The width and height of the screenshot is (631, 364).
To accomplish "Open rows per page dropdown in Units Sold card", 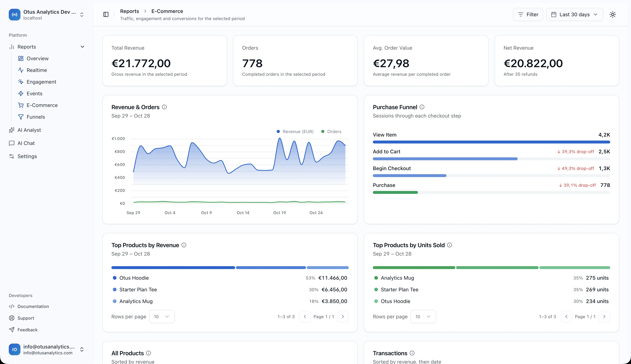I will [423, 317].
